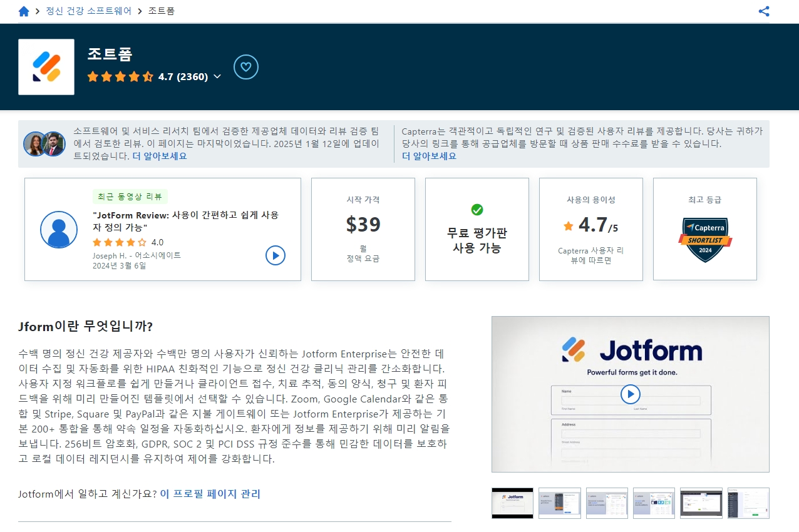
Task: Click Joseph H. - 어소시에이트 reviewer name
Action: [x=137, y=255]
